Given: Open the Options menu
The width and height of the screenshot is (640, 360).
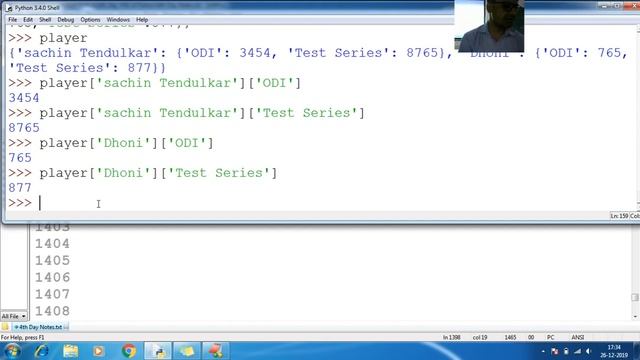Looking at the screenshot, I should [x=90, y=20].
